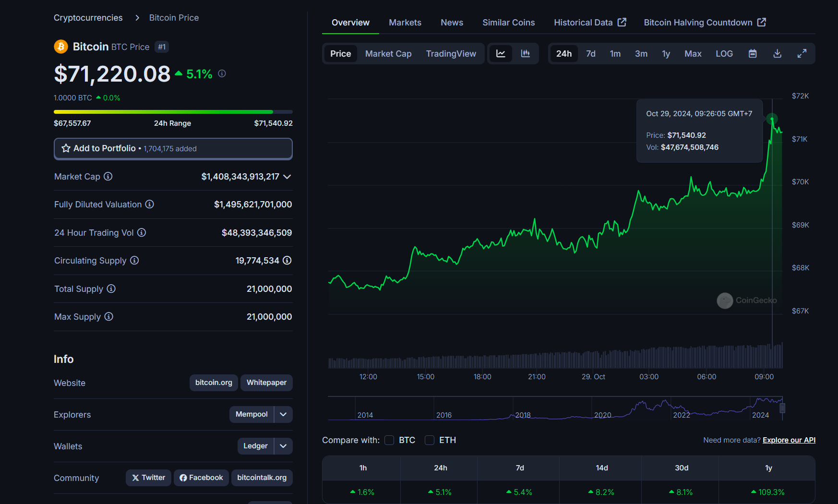This screenshot has height=504, width=838.
Task: Click info icon beside 5.1% price change
Action: (x=222, y=74)
